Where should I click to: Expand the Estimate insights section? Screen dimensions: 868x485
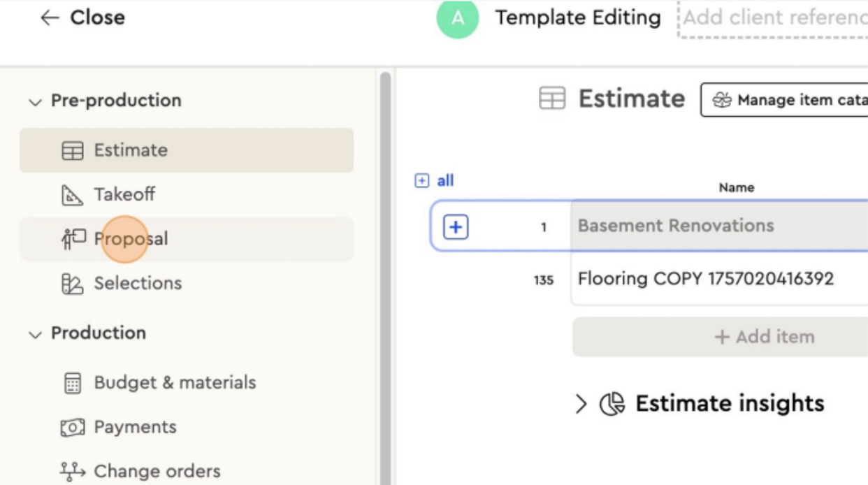click(x=581, y=404)
